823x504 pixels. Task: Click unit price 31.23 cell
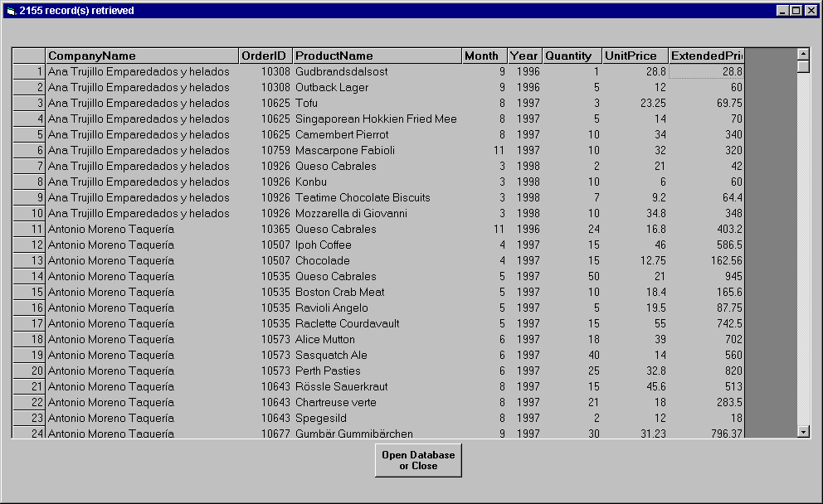[x=636, y=433]
